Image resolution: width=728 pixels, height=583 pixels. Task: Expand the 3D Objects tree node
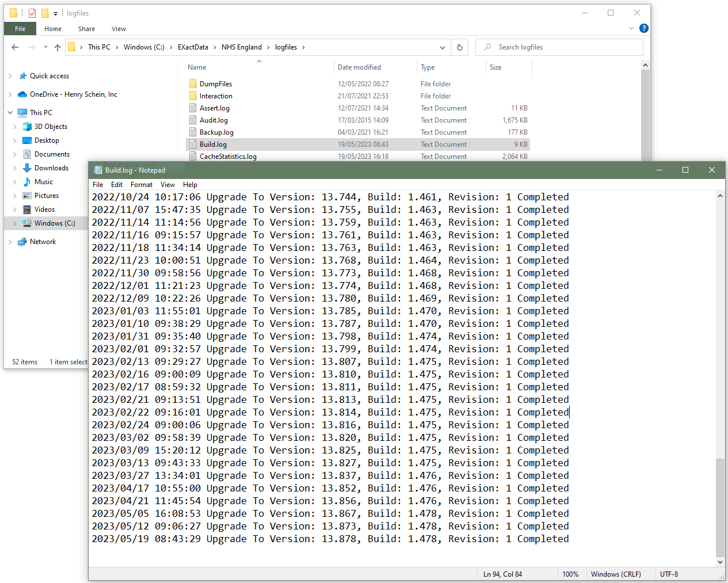click(x=15, y=127)
